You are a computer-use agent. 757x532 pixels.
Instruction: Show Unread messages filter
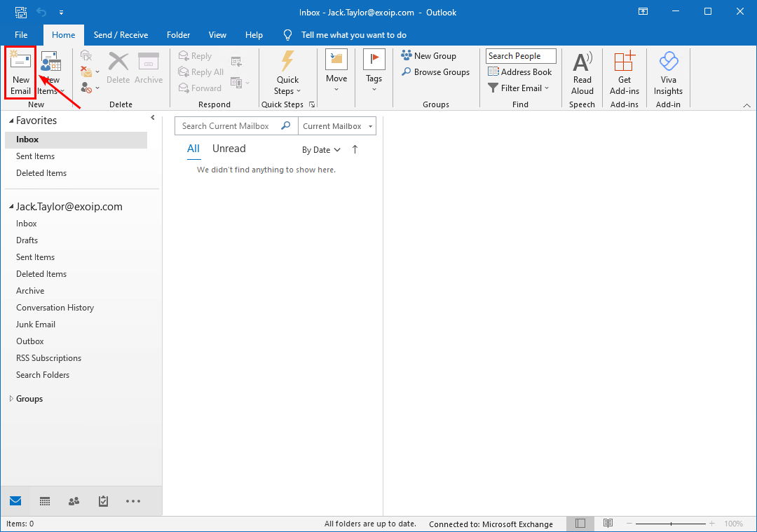pos(229,149)
